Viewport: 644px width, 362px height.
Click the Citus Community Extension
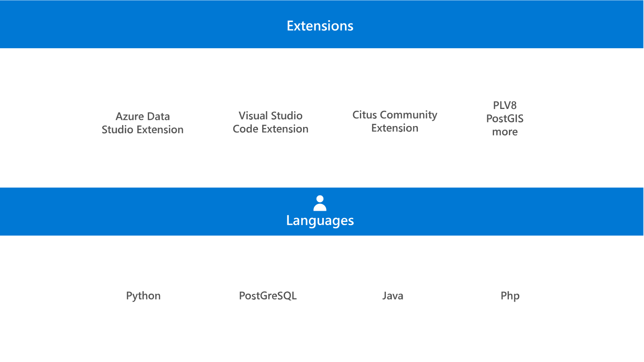395,121
